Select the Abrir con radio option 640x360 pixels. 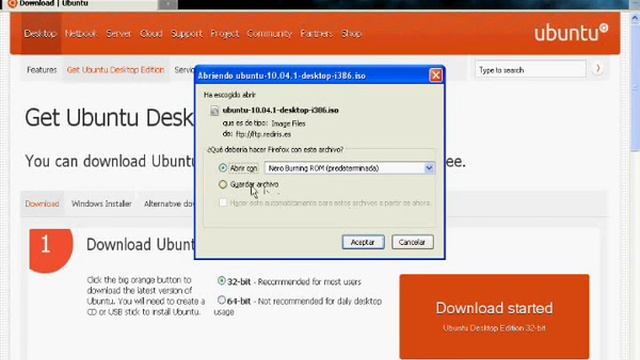[x=222, y=168]
